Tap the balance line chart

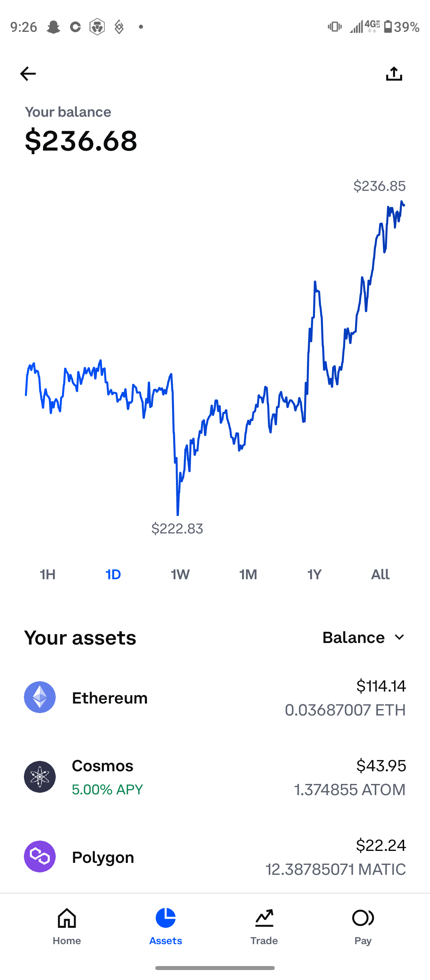(x=215, y=359)
